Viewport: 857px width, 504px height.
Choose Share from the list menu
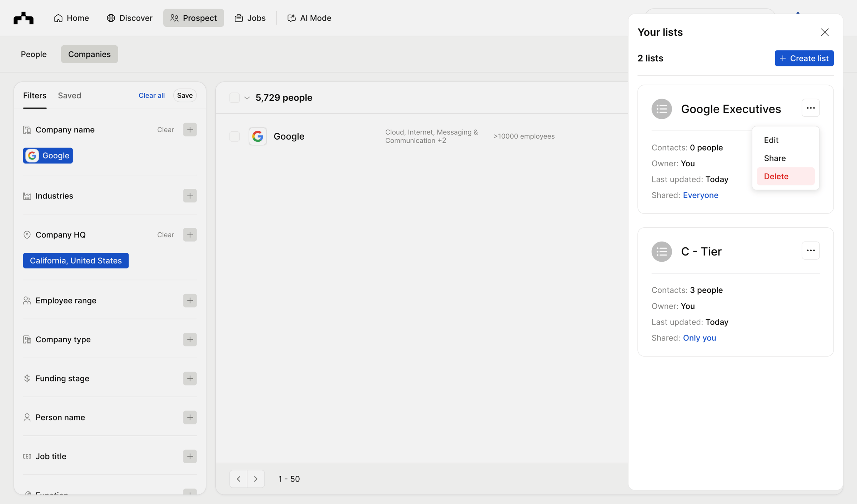[786, 158]
